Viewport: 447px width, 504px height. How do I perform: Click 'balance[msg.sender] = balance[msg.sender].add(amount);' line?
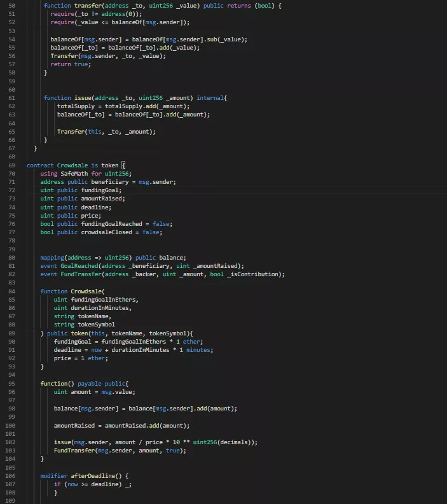point(145,409)
